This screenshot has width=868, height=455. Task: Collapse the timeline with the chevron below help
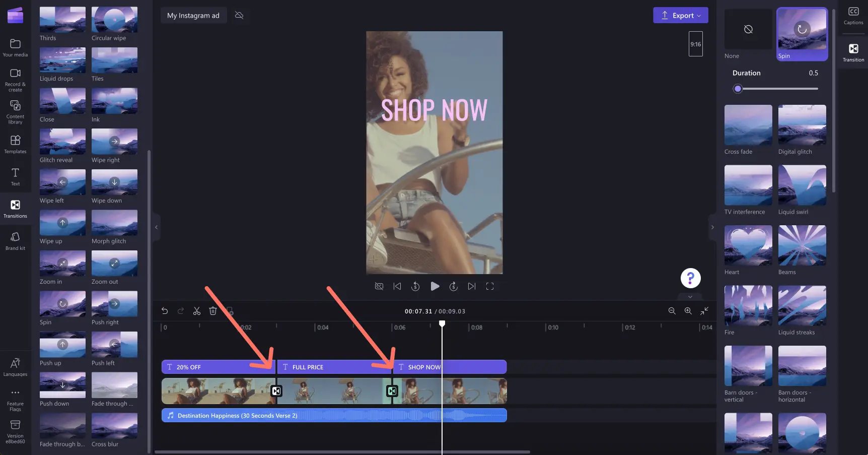[690, 297]
